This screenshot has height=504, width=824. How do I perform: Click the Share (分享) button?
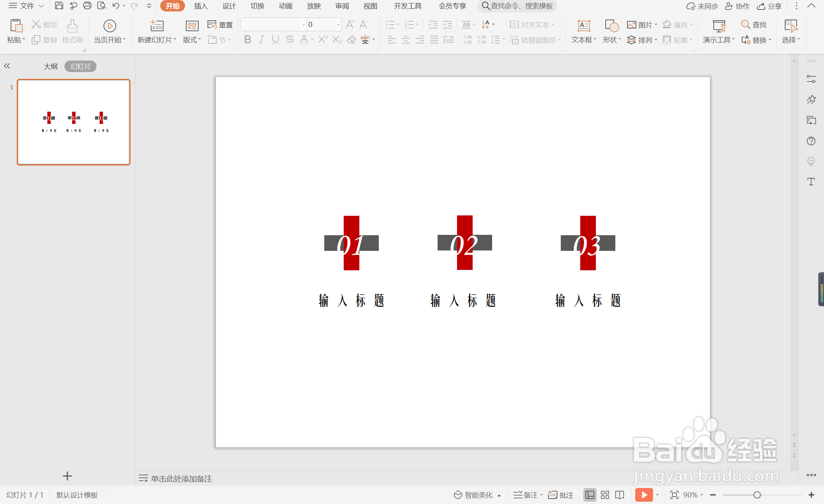770,6
